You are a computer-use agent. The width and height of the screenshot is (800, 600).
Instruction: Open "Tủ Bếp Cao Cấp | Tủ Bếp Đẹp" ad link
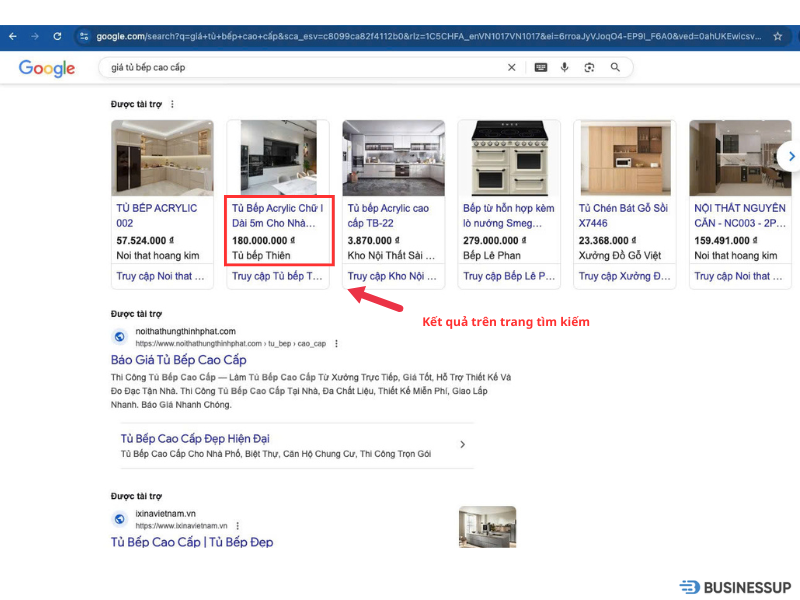pyautogui.click(x=191, y=545)
